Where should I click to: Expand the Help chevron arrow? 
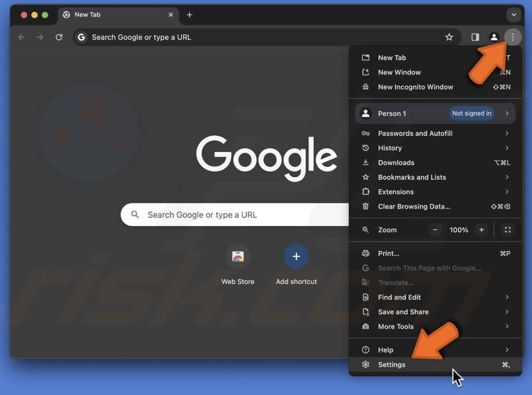tap(507, 349)
